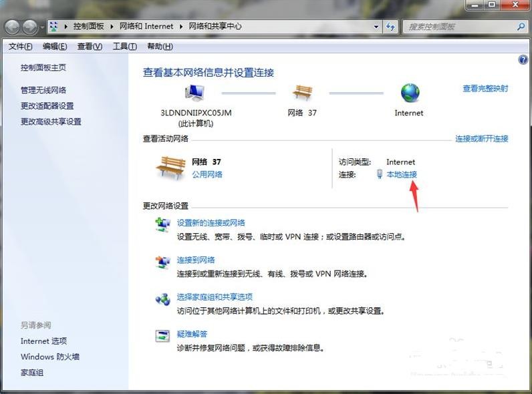
Task: Change network type via 公用网络 link
Action: coord(207,174)
